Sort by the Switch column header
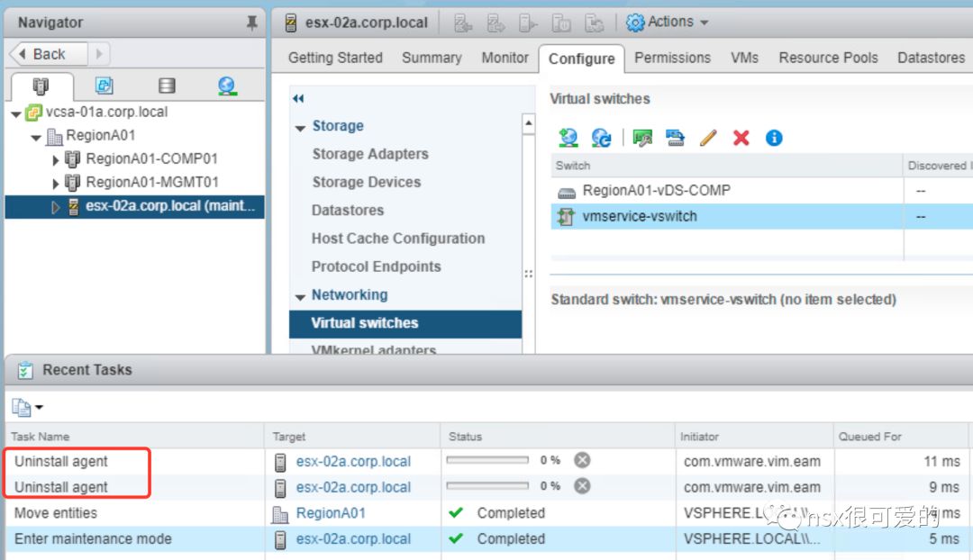 pyautogui.click(x=726, y=166)
